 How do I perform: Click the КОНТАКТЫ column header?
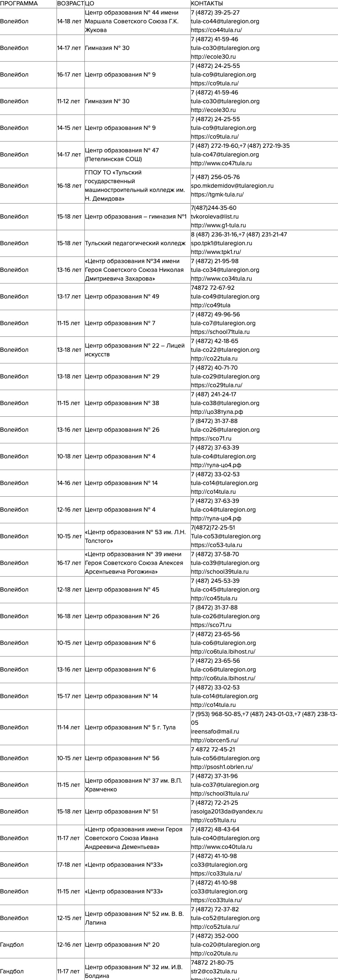[x=207, y=4]
